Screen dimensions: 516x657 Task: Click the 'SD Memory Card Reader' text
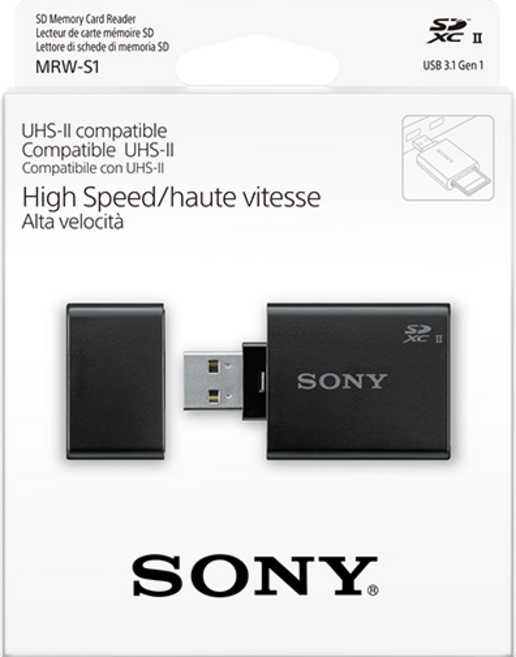[86, 19]
